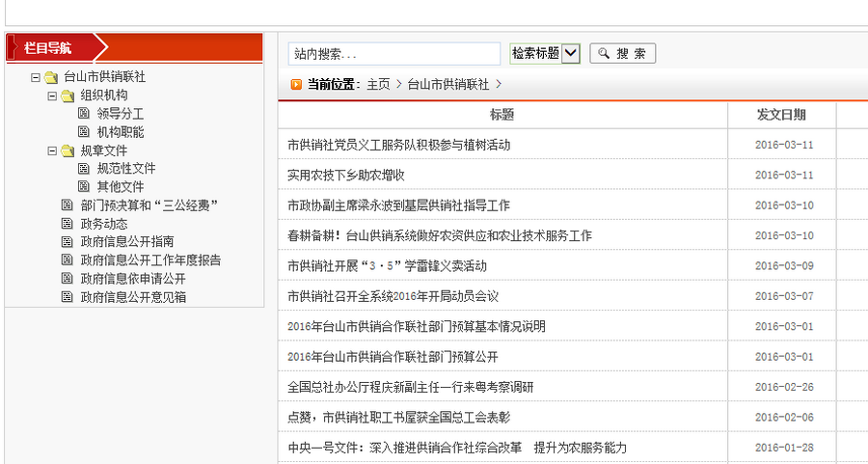This screenshot has width=868, height=464.
Task: Click the 发文日期 column header
Action: [x=781, y=115]
